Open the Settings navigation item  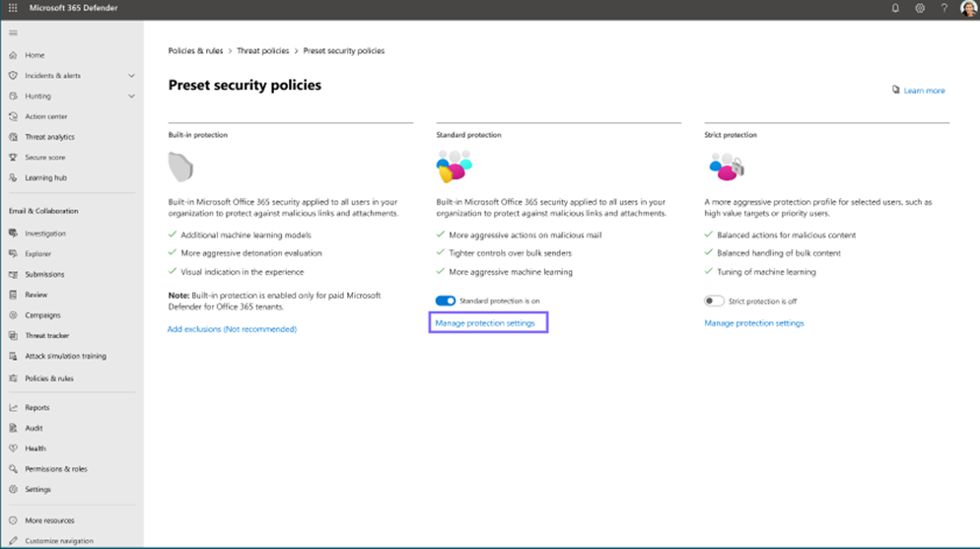coord(37,489)
